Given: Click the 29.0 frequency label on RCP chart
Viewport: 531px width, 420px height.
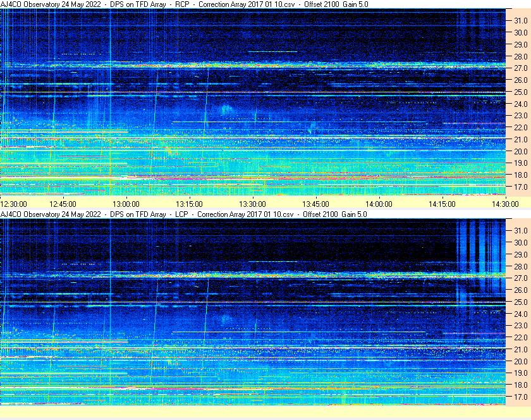Looking at the screenshot, I should point(521,45).
